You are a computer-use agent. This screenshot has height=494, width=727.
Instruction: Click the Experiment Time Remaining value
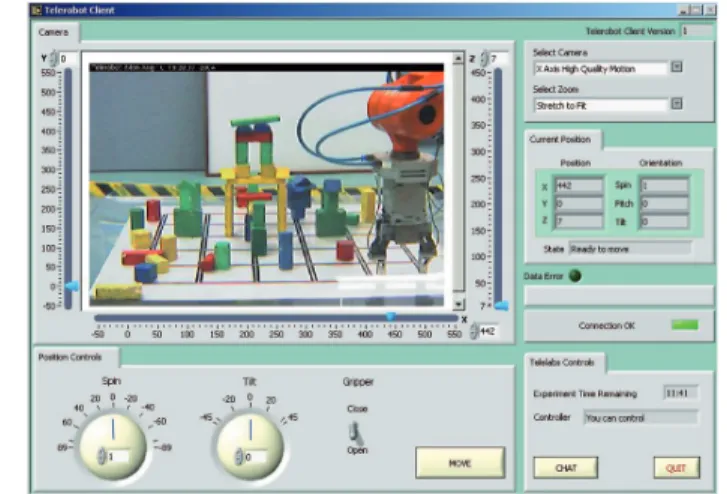coord(680,393)
